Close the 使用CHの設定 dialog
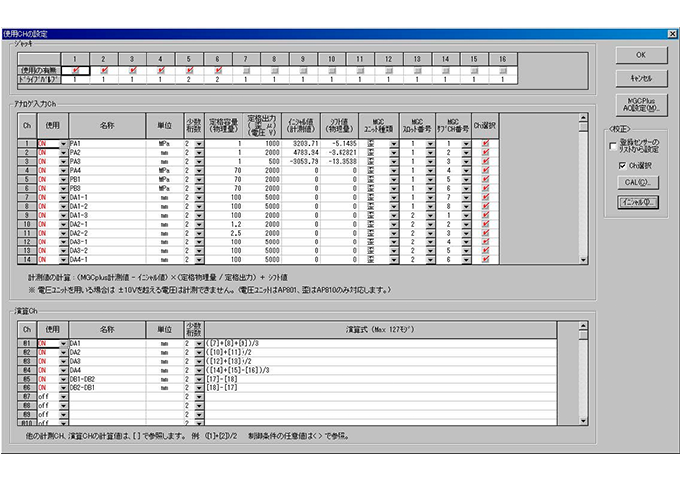Screen dimensions: 680x480 672,34
